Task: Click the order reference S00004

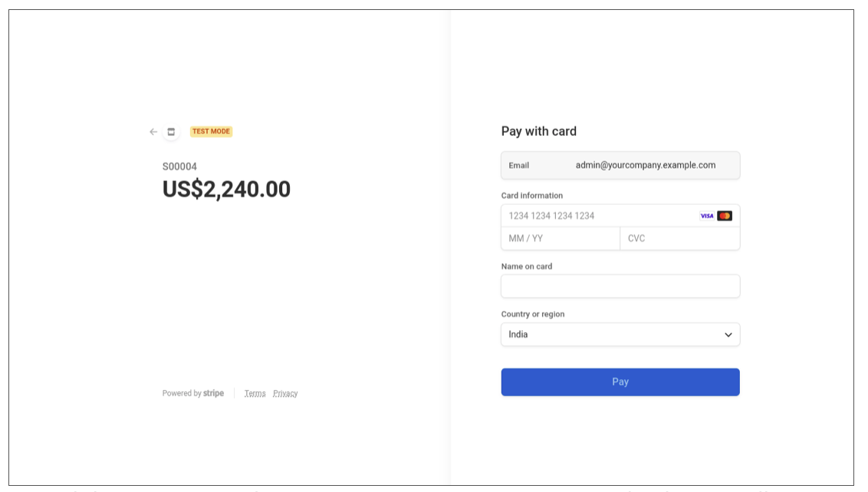Action: click(179, 167)
